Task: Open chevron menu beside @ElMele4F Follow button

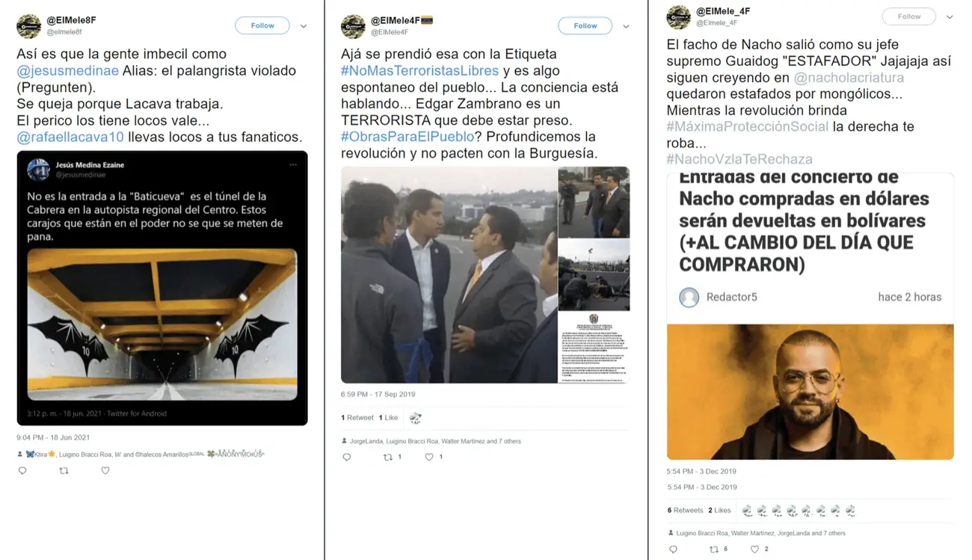Action: [x=626, y=26]
